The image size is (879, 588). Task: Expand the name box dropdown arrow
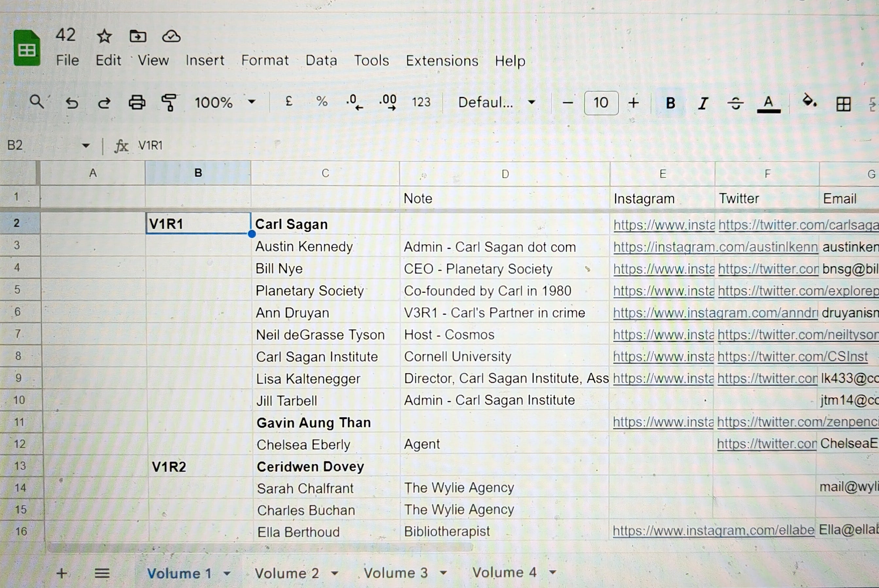[86, 145]
